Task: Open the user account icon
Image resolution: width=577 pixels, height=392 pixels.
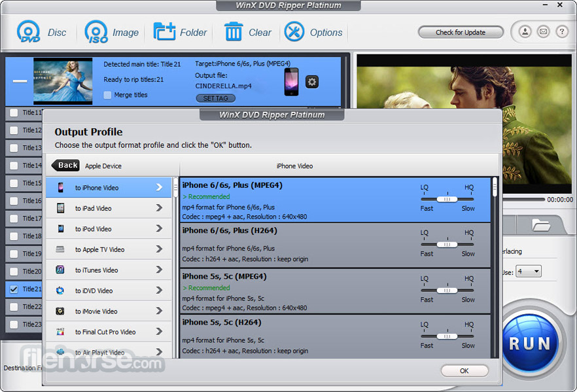Action: click(x=525, y=31)
